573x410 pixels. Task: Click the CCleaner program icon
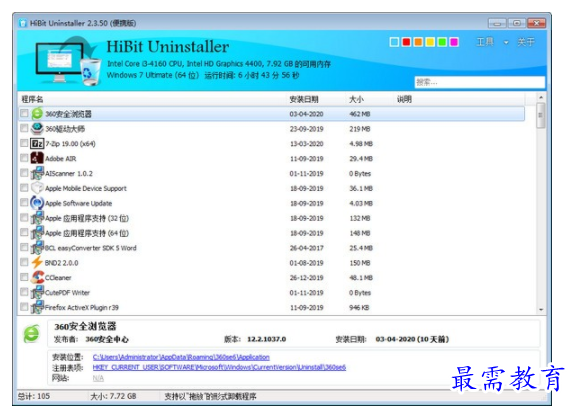pyautogui.click(x=37, y=277)
